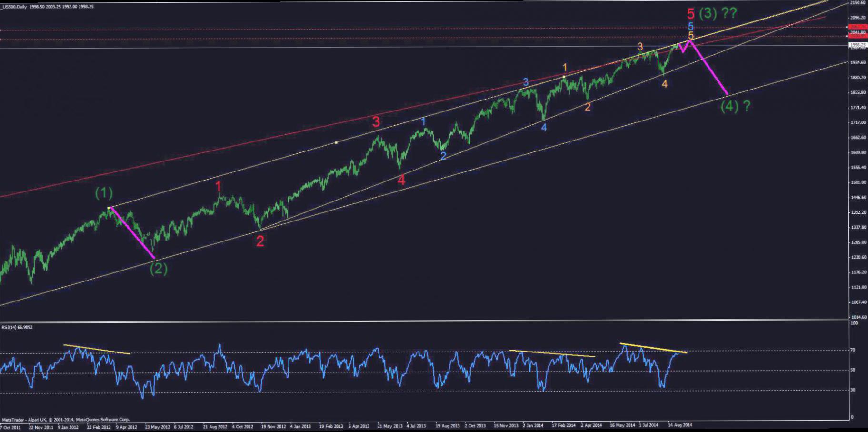Click the _US500,Daily chart title text

coord(14,7)
